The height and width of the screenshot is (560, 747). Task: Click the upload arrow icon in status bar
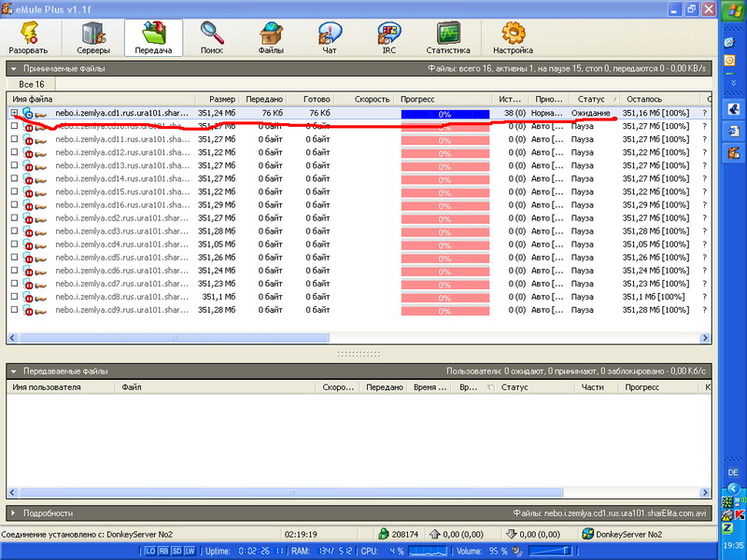(x=434, y=534)
